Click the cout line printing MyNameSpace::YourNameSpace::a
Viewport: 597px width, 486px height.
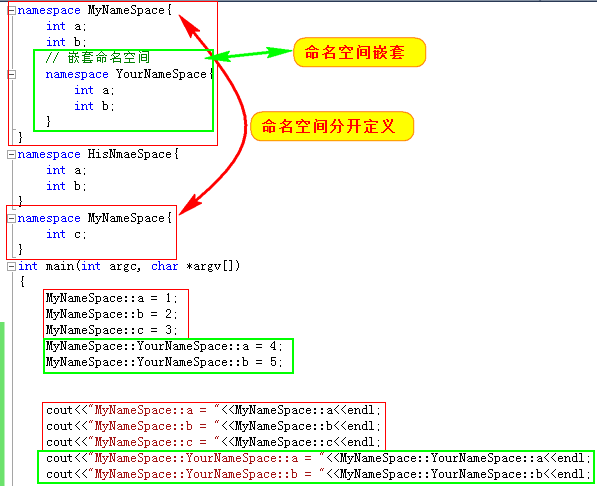point(318,458)
